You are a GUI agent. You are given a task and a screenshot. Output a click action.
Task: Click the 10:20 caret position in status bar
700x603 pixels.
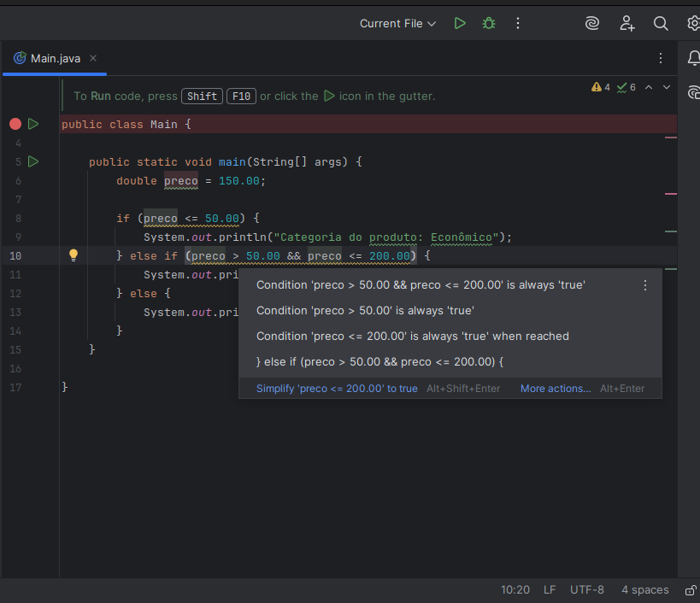(515, 589)
